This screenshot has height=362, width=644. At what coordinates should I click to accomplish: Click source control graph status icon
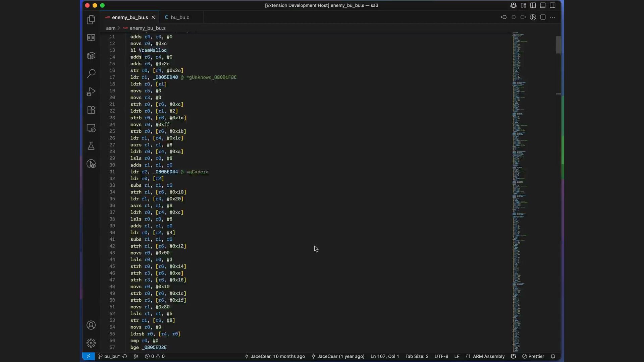pos(136,356)
